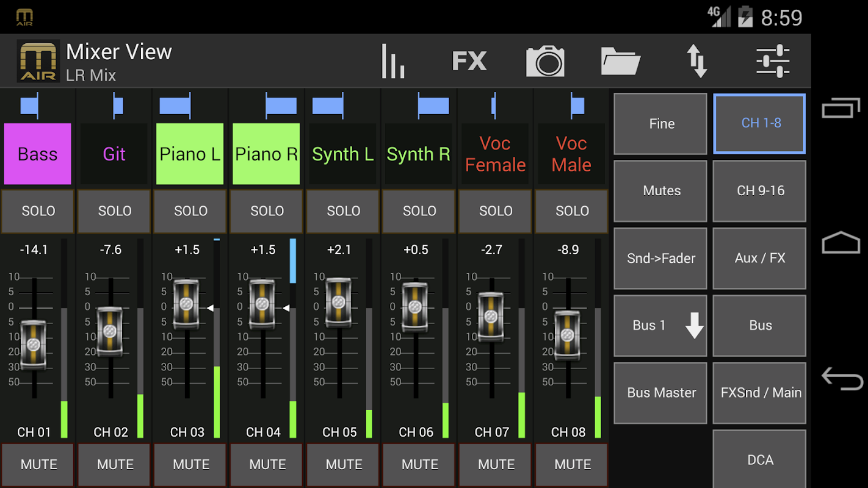Open the meters view bar-graph icon
The height and width of the screenshot is (488, 868).
[392, 61]
